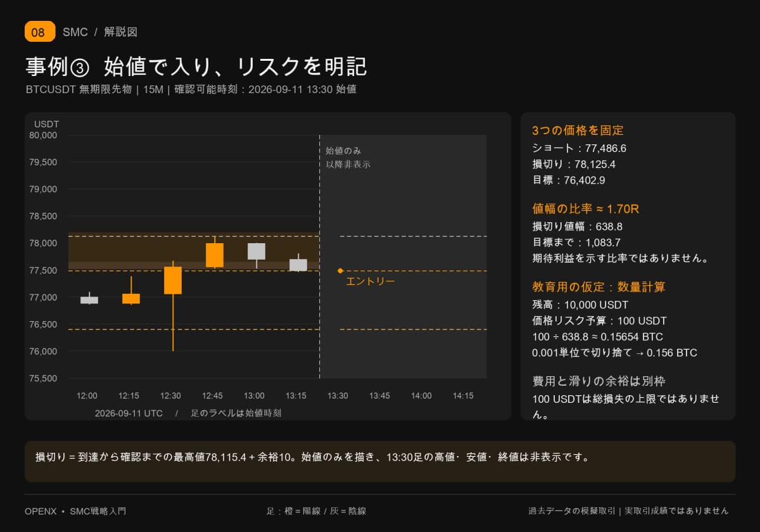
Task: Click the 12:30 orange candle body
Action: (x=173, y=280)
